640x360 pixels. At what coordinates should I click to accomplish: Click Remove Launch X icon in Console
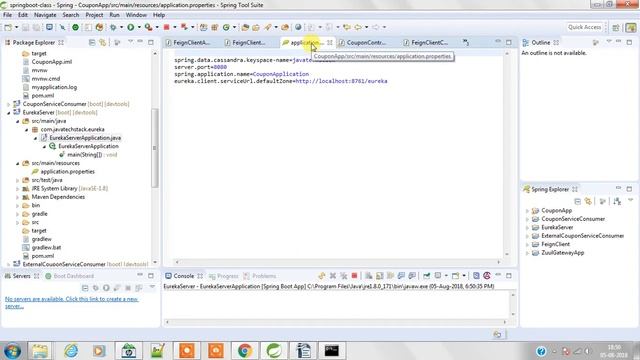(x=333, y=276)
